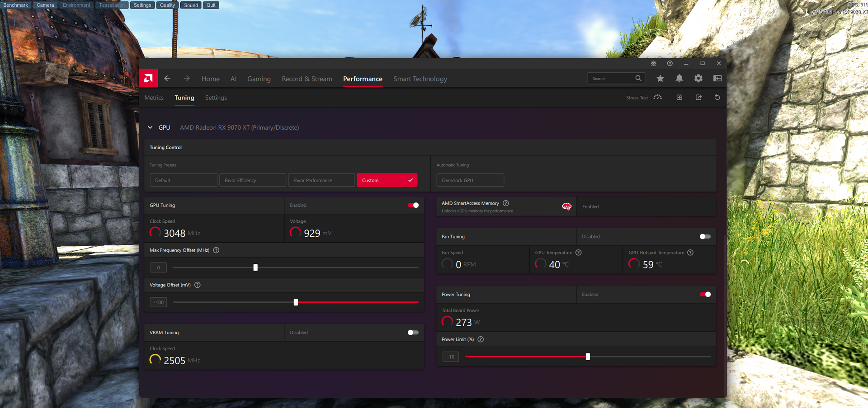Click the 3048 MHz clock speed value

[175, 233]
